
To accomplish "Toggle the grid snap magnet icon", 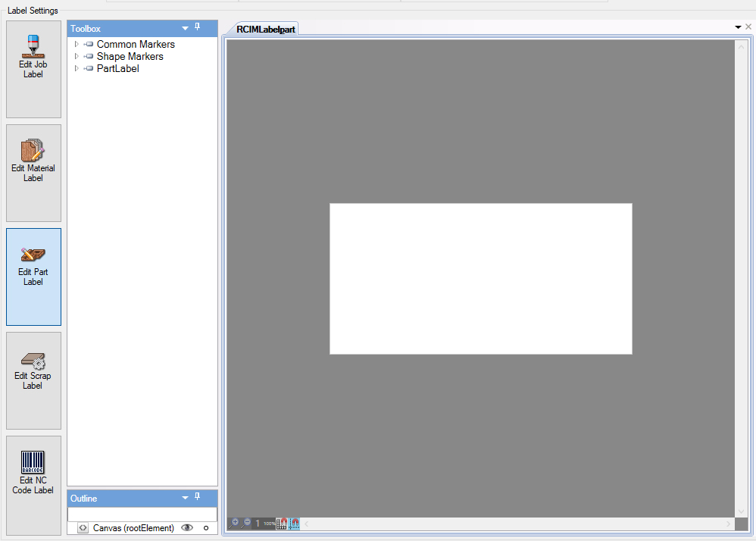I will pos(282,524).
